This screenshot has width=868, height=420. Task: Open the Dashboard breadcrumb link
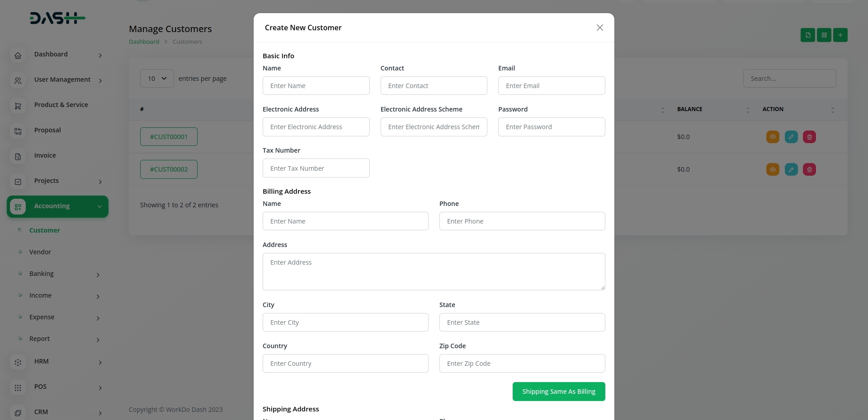click(144, 42)
